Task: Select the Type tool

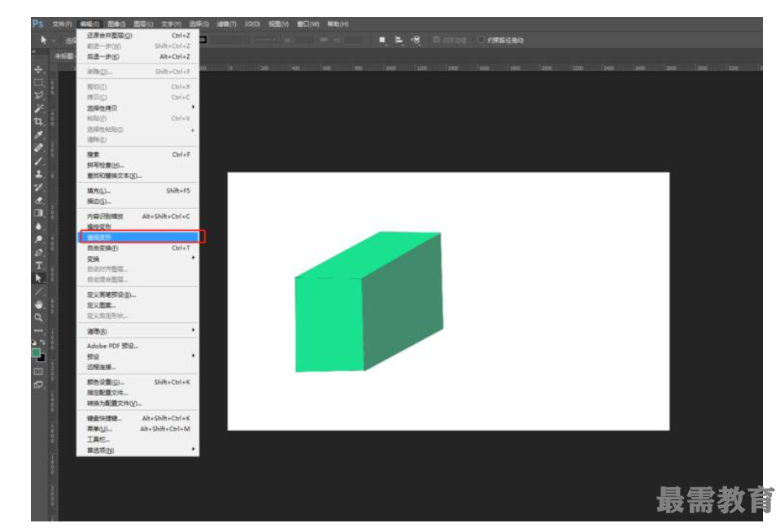Action: click(x=38, y=265)
